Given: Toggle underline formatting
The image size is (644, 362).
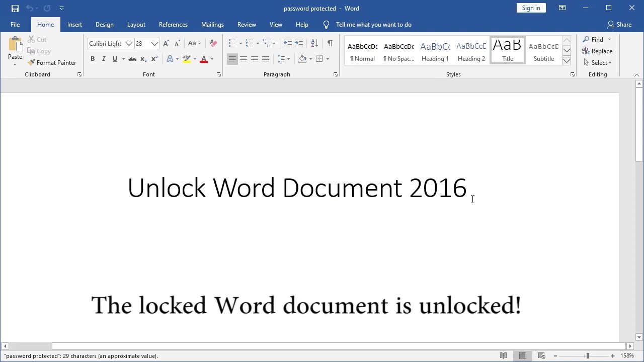Looking at the screenshot, I should coord(115,59).
